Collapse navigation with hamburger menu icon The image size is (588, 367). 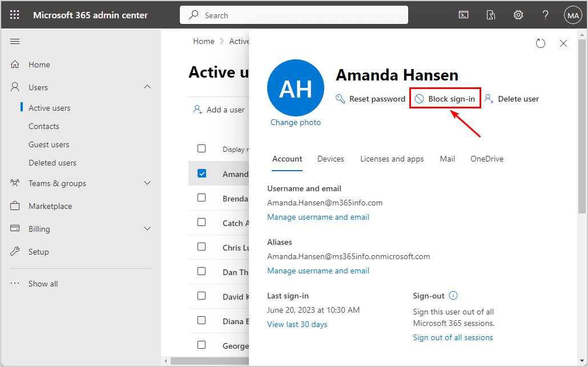pyautogui.click(x=15, y=41)
